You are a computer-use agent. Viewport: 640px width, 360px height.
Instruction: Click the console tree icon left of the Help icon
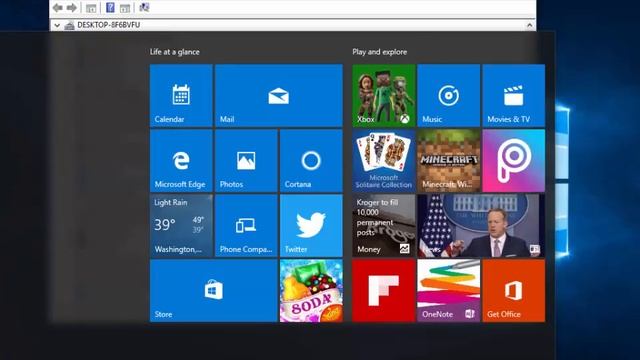click(x=91, y=8)
